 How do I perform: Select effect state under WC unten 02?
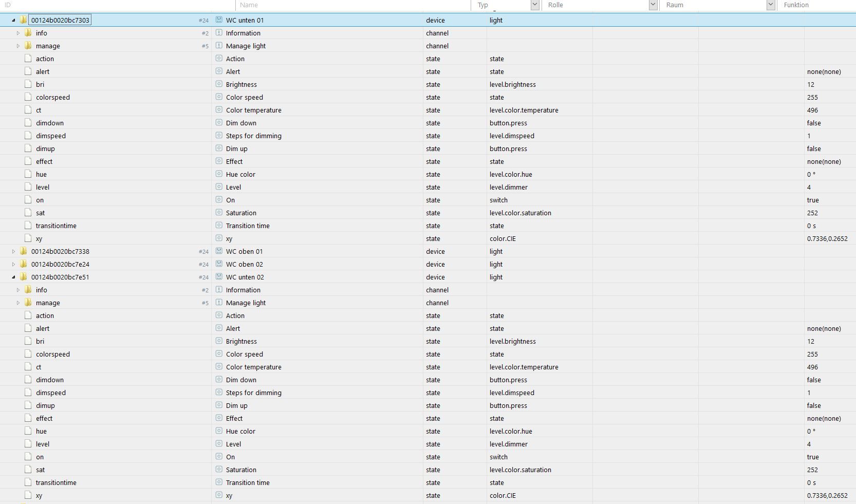428,418
